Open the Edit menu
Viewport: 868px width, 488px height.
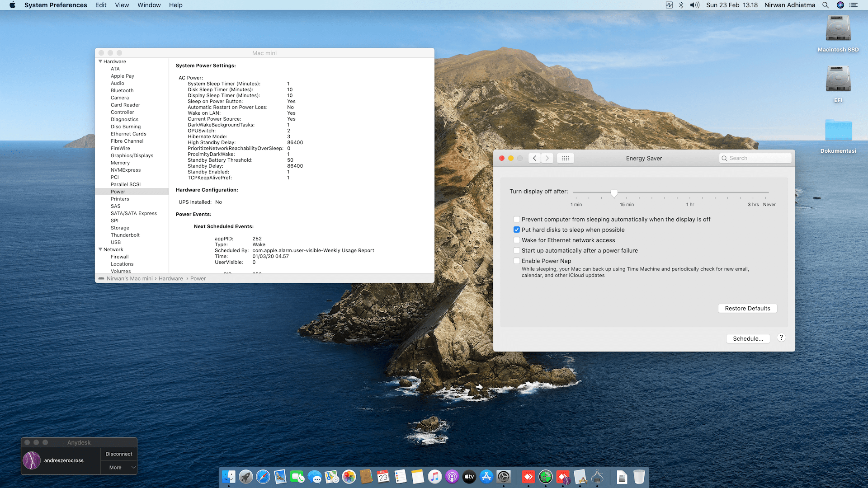[101, 5]
